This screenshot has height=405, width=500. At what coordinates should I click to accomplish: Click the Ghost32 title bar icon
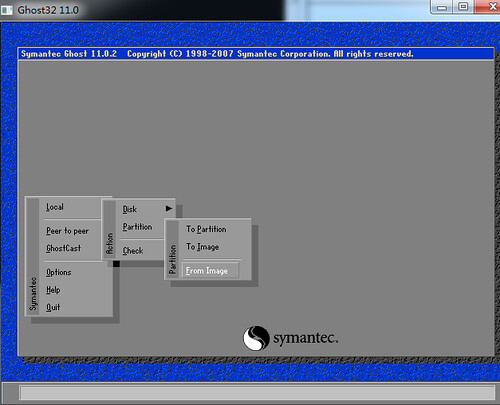click(x=7, y=10)
